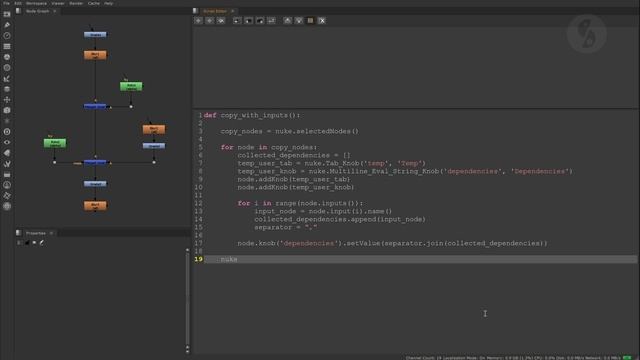Open the Keyer nodes menu icon
The image size is (640, 360).
tap(7, 78)
